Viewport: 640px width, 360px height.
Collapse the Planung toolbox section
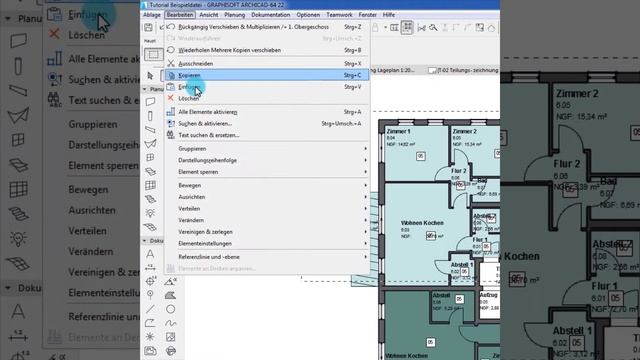(144, 89)
